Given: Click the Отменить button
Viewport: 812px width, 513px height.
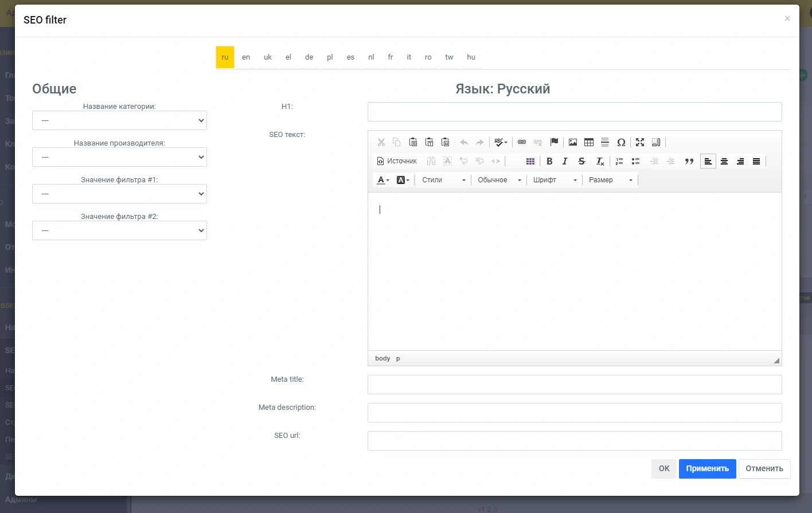Looking at the screenshot, I should point(764,468).
